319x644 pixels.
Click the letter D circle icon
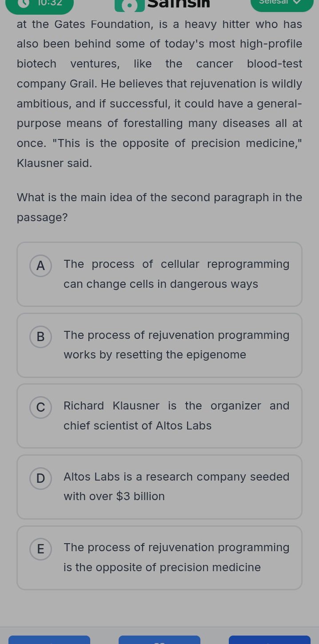40,478
